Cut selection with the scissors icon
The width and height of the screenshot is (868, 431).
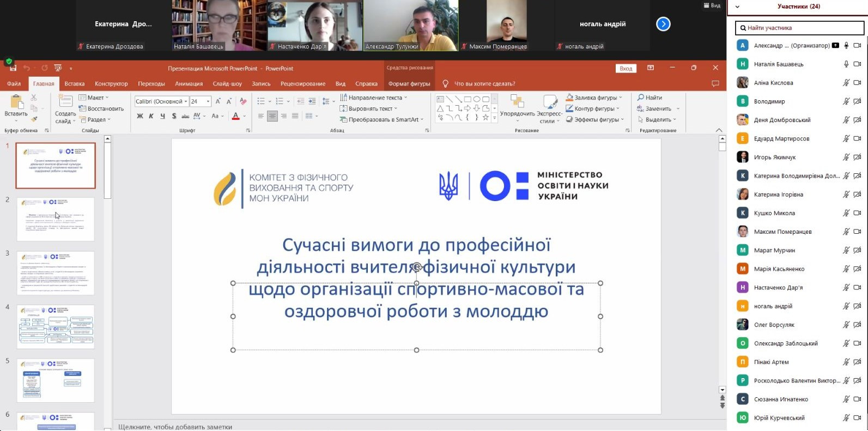(34, 98)
